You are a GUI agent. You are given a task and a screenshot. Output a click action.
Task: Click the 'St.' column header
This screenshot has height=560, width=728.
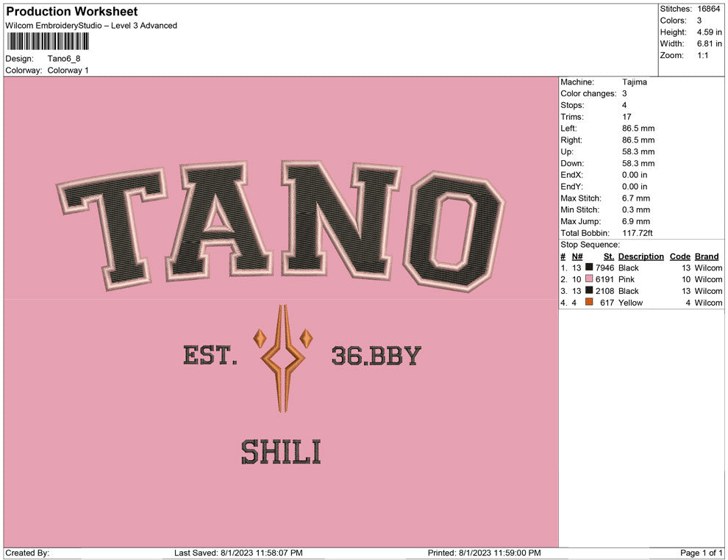(609, 256)
